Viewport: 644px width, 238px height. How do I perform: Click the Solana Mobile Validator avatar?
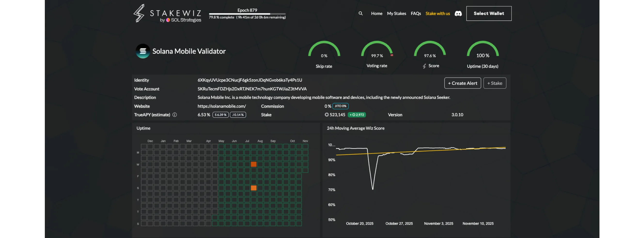(x=143, y=51)
